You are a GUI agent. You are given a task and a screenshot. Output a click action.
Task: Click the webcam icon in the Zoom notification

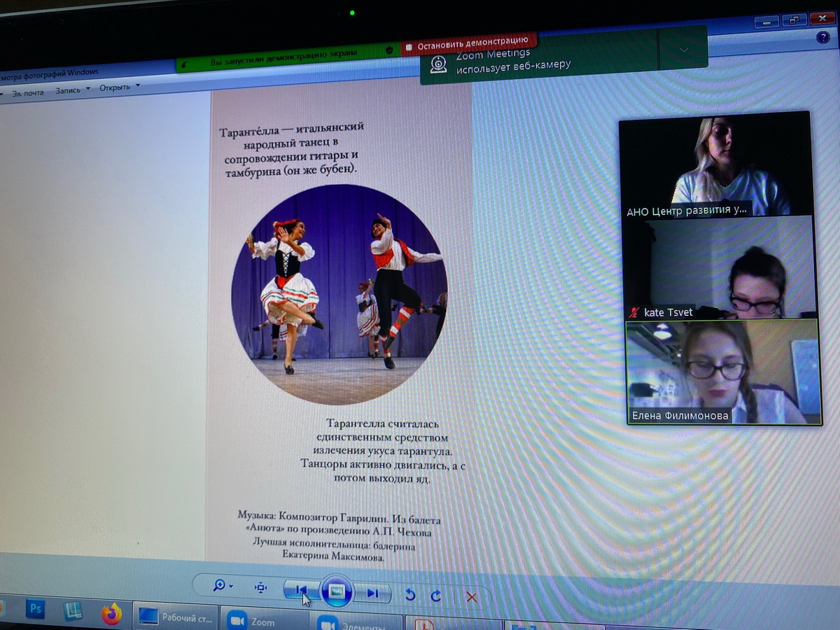[439, 64]
